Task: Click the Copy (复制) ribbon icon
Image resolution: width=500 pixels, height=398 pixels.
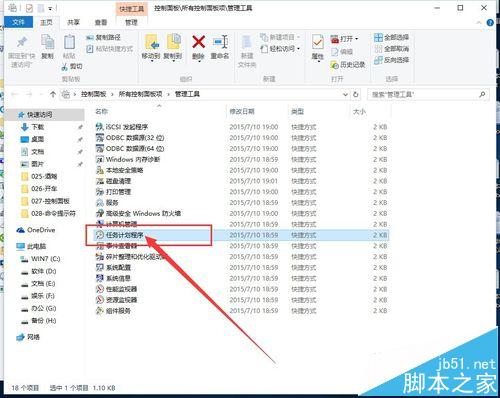Action: [47, 42]
